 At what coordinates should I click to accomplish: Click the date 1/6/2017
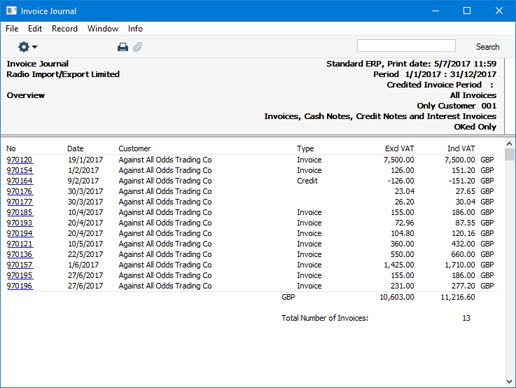(x=83, y=265)
